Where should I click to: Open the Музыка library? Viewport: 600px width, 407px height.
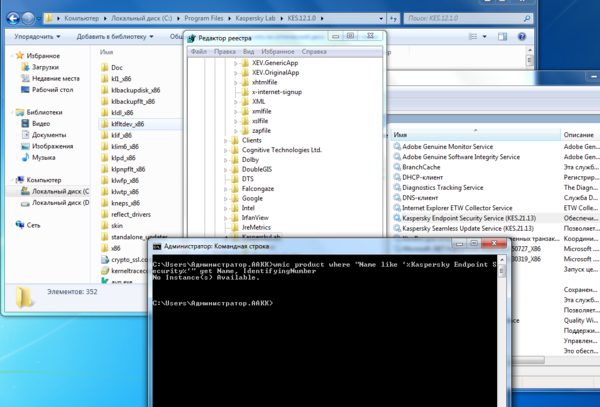[43, 157]
